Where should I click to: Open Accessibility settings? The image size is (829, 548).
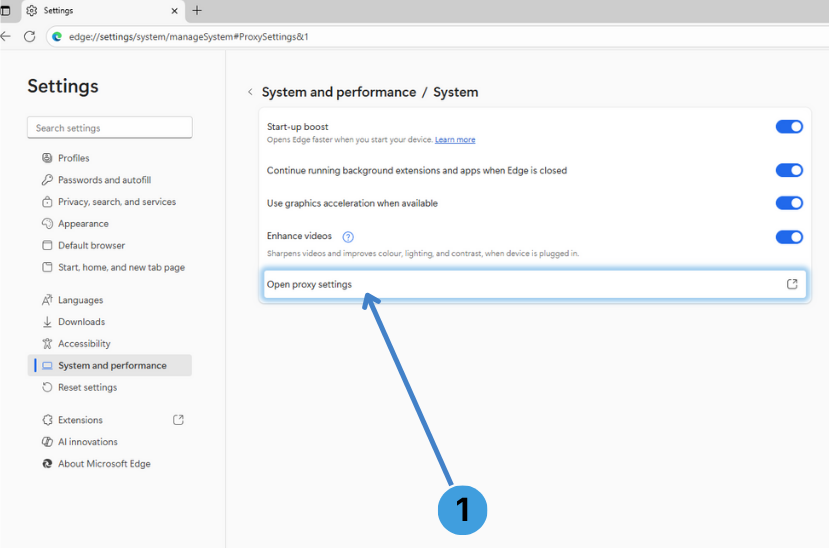[x=109, y=343]
